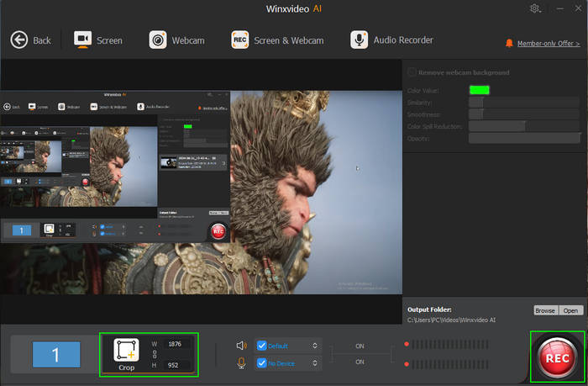The image size is (588, 386).
Task: Click the Back label
Action: point(42,40)
